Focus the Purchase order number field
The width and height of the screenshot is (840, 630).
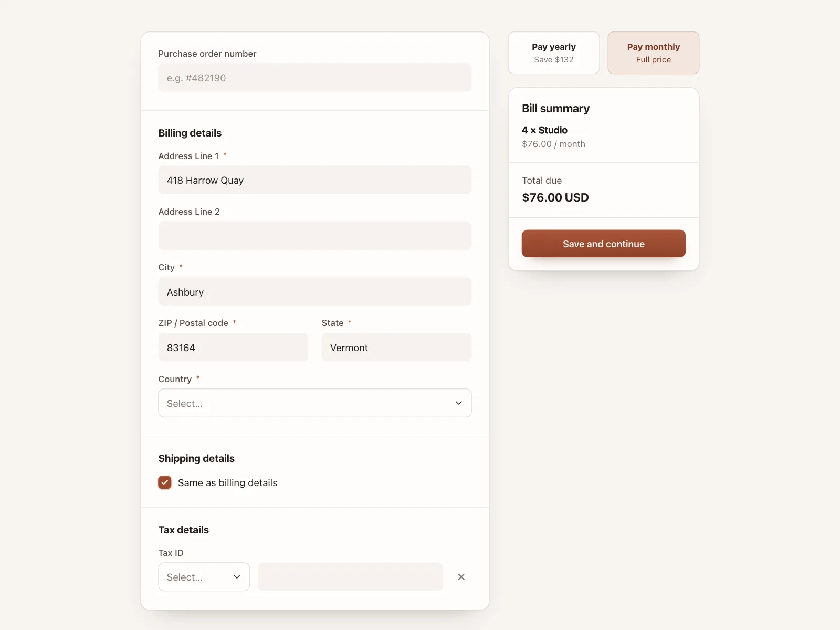pyautogui.click(x=315, y=78)
